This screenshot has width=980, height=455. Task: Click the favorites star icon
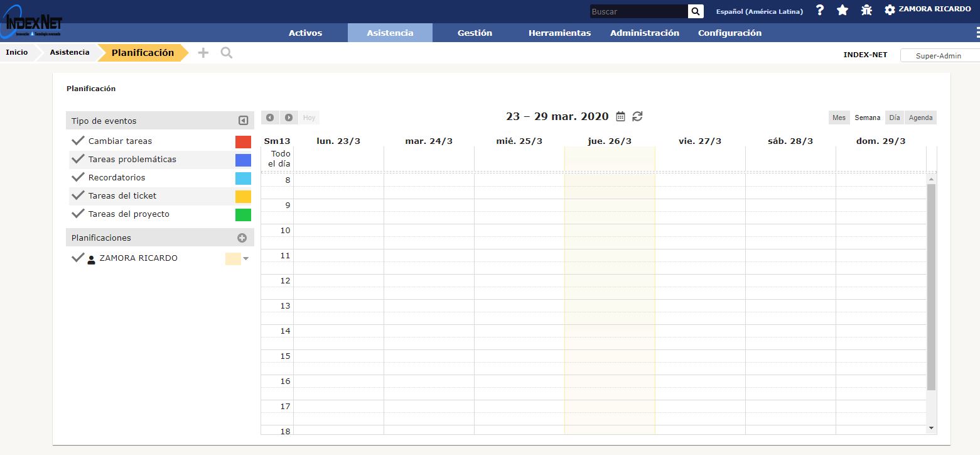point(843,10)
